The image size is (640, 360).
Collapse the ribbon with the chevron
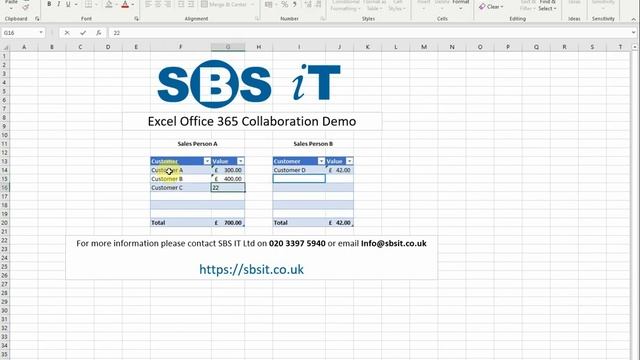(633, 19)
